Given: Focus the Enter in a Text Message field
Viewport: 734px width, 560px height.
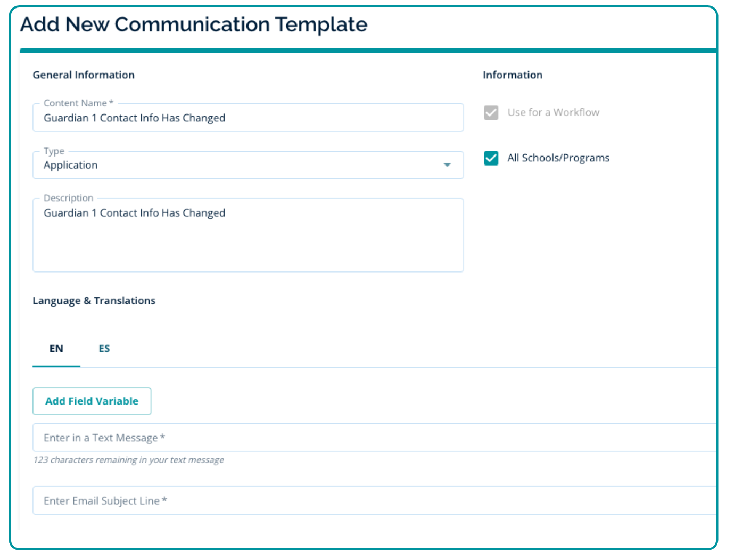Looking at the screenshot, I should 373,438.
